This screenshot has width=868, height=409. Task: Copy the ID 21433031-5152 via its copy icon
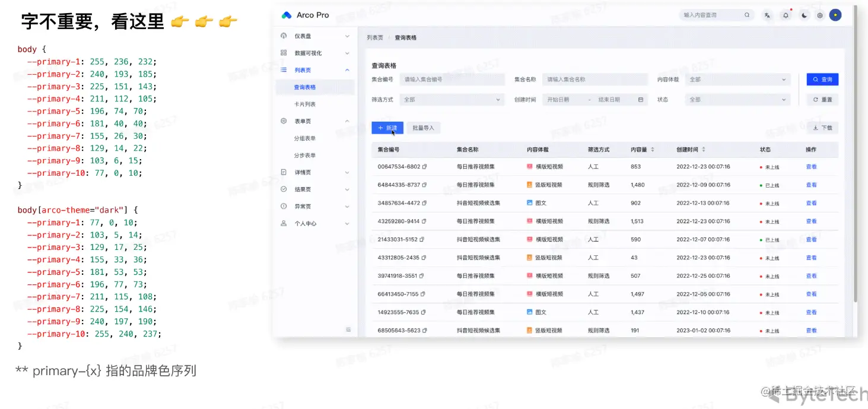pyautogui.click(x=422, y=240)
